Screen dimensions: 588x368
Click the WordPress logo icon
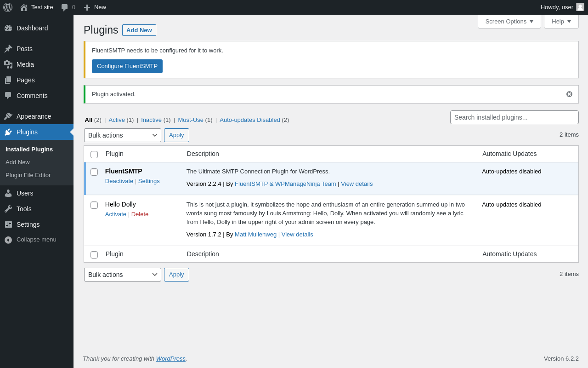[x=8, y=7]
